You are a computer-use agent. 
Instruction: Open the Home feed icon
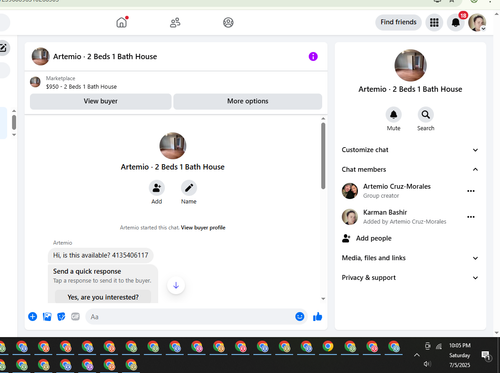121,22
